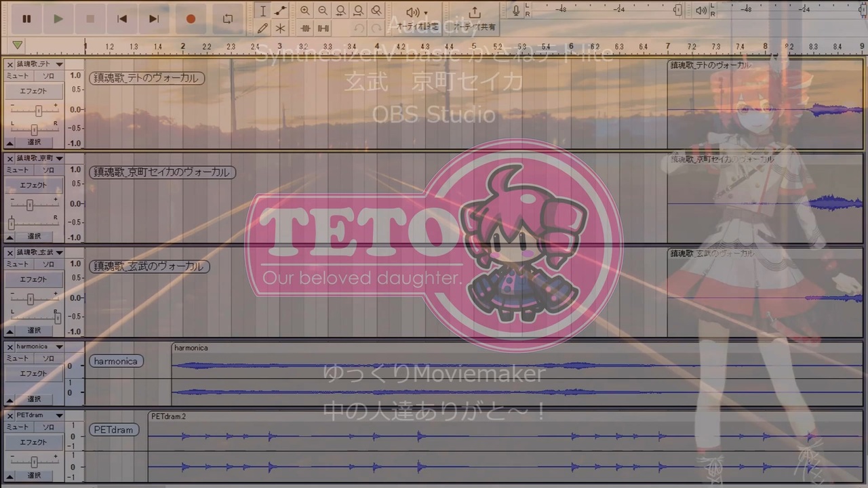Solo the 鎮魂歌_テト vocal track
This screenshot has width=868, height=488.
pyautogui.click(x=47, y=76)
